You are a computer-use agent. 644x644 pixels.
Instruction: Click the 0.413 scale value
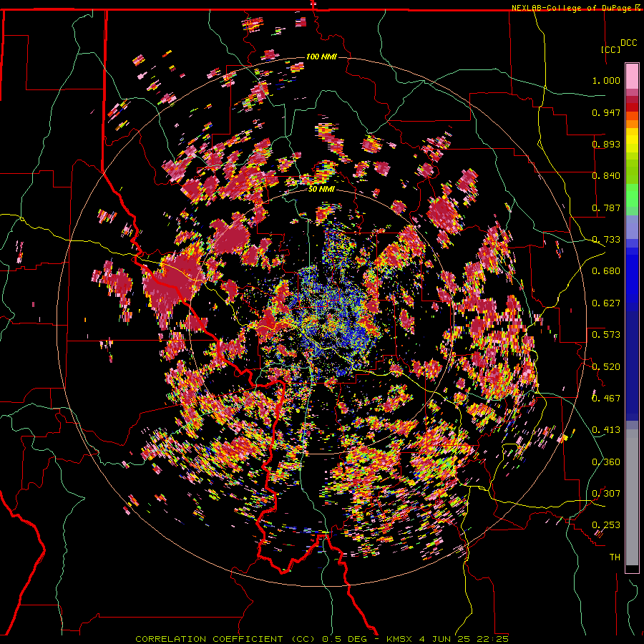click(606, 430)
